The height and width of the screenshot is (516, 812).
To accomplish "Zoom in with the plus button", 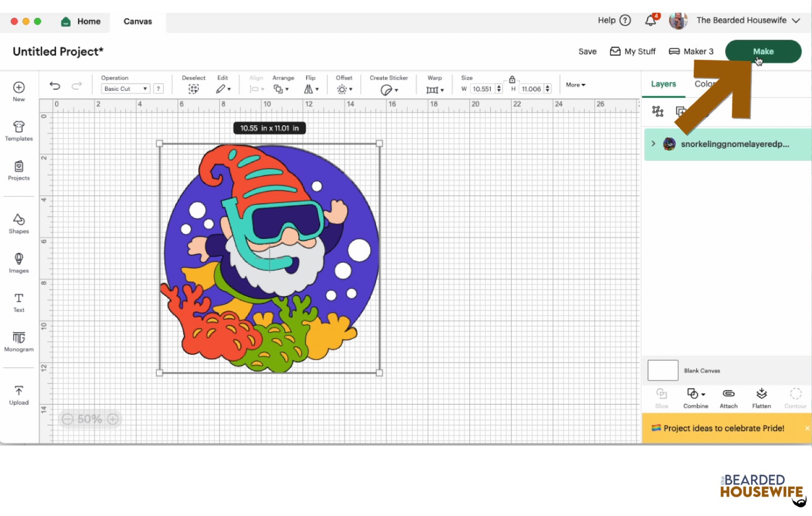I will [113, 419].
